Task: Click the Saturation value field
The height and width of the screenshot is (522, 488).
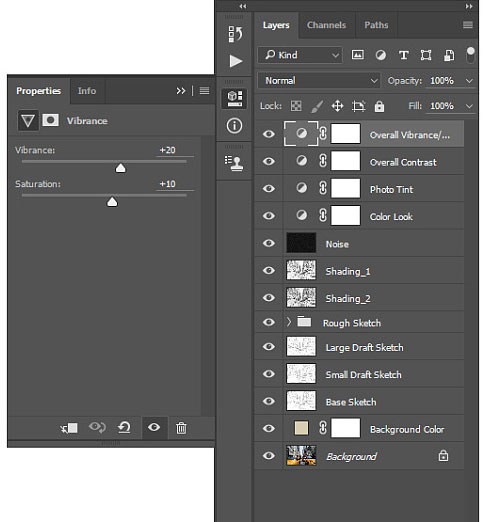Action: (x=175, y=184)
